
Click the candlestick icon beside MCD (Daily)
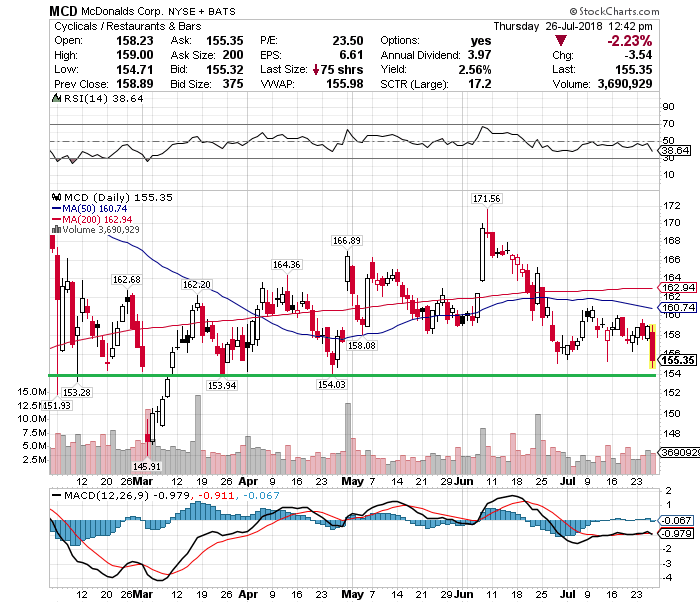[56, 197]
